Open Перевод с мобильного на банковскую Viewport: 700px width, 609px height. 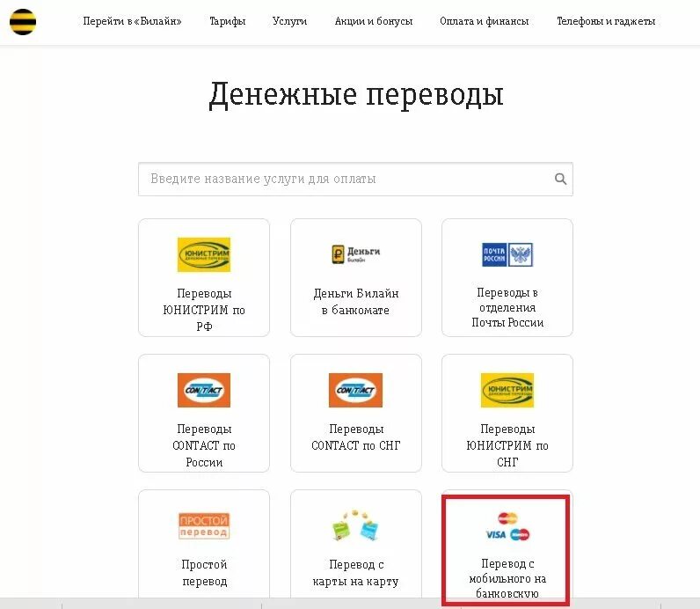point(507,578)
